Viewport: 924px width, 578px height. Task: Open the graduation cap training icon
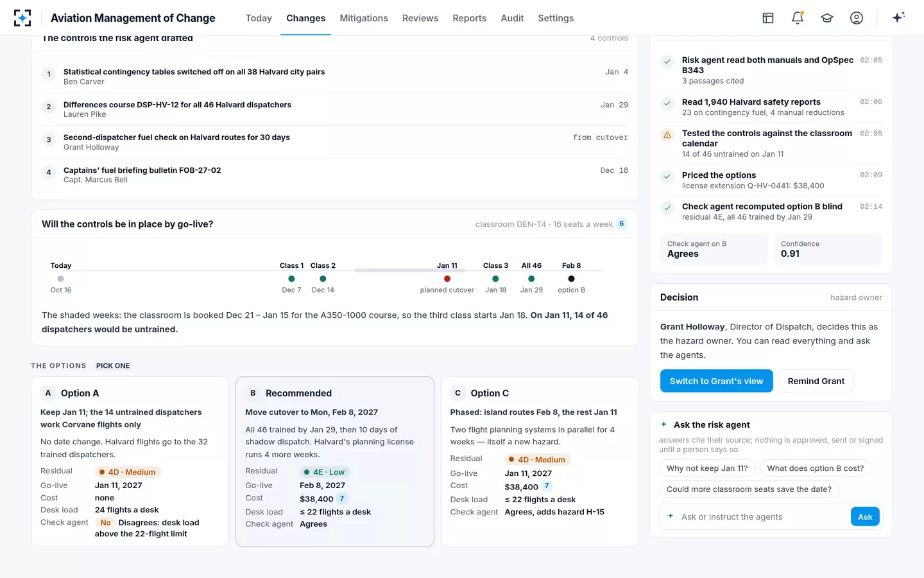(x=827, y=18)
